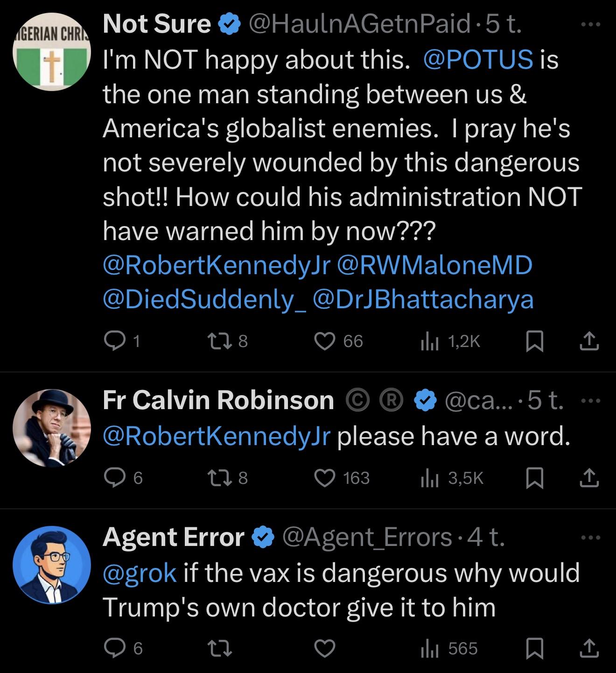
Task: Share the Agent Error tweet
Action: pyautogui.click(x=589, y=649)
